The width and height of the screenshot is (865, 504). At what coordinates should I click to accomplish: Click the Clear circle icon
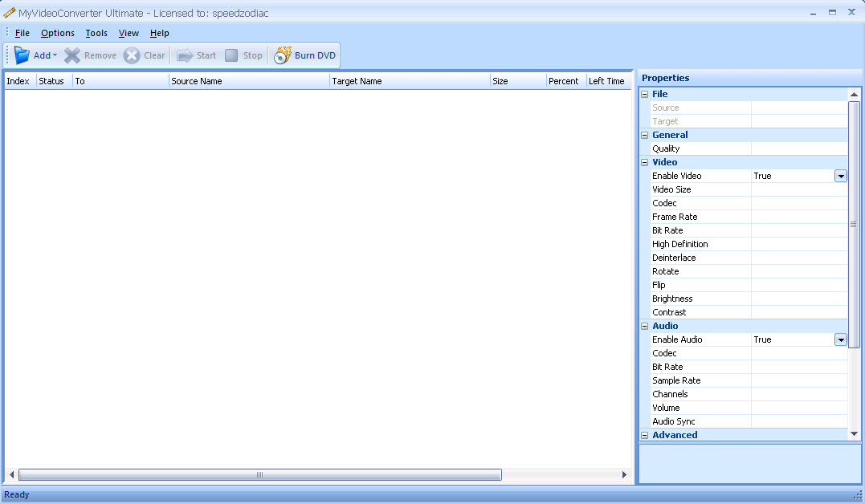point(131,55)
